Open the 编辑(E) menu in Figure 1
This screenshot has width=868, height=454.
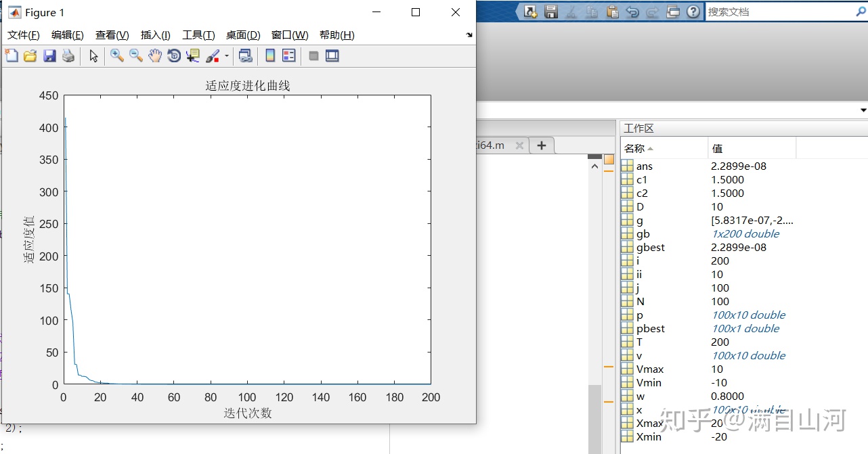click(x=68, y=35)
